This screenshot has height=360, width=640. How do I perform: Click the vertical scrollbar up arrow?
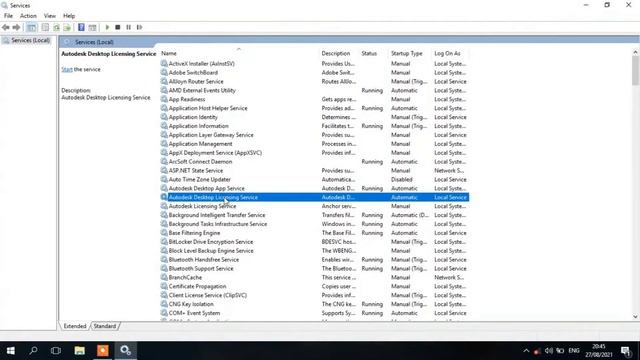pos(635,52)
